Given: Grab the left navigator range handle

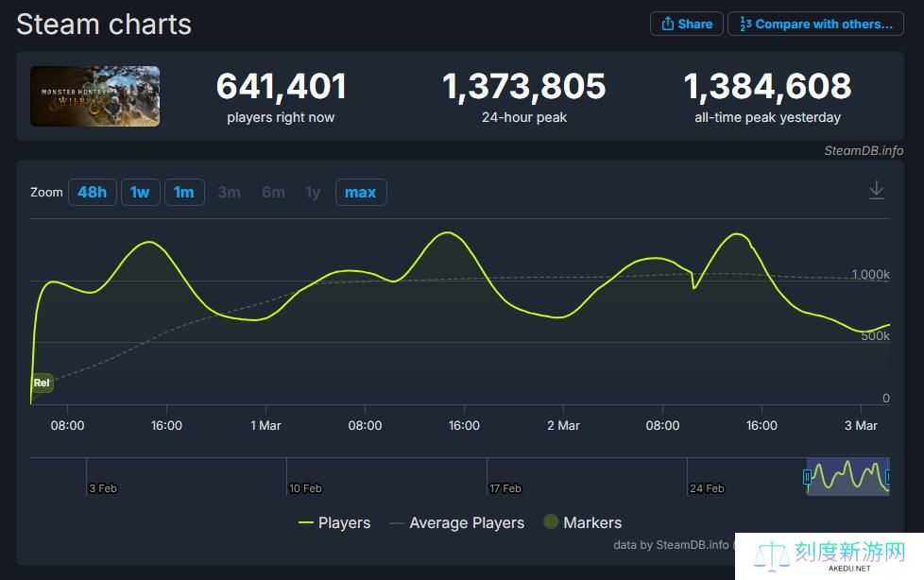Looking at the screenshot, I should [807, 476].
